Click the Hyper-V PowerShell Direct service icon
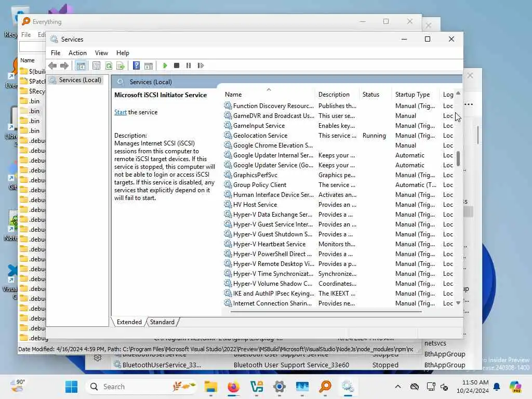This screenshot has height=399, width=532. [x=228, y=254]
